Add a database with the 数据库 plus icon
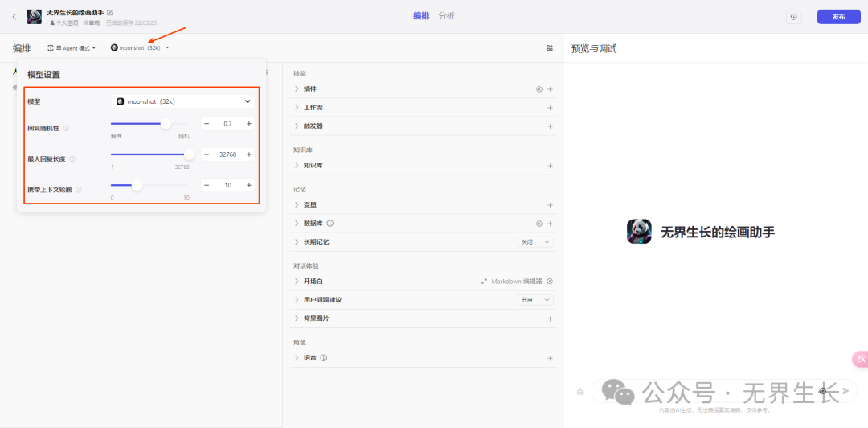 (551, 224)
